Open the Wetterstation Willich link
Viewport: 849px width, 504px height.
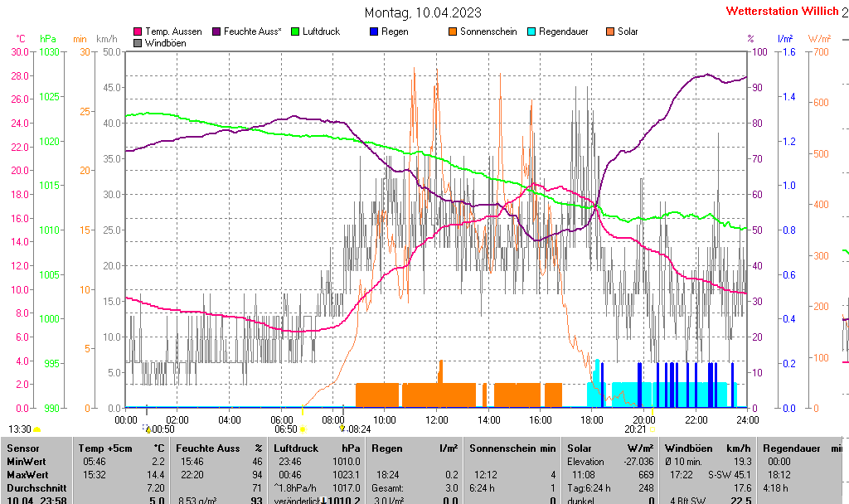[x=781, y=12]
